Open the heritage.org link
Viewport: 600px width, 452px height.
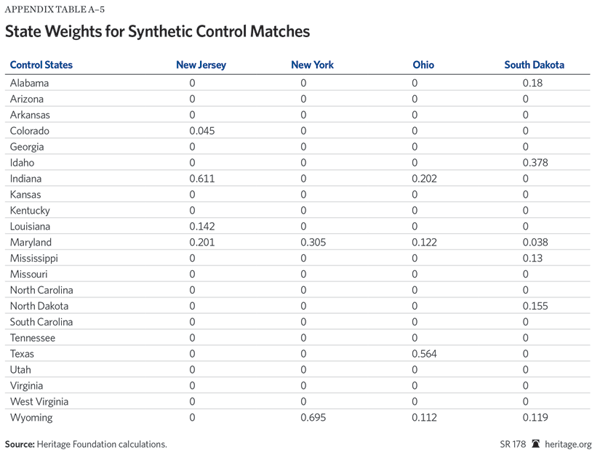[x=569, y=443]
